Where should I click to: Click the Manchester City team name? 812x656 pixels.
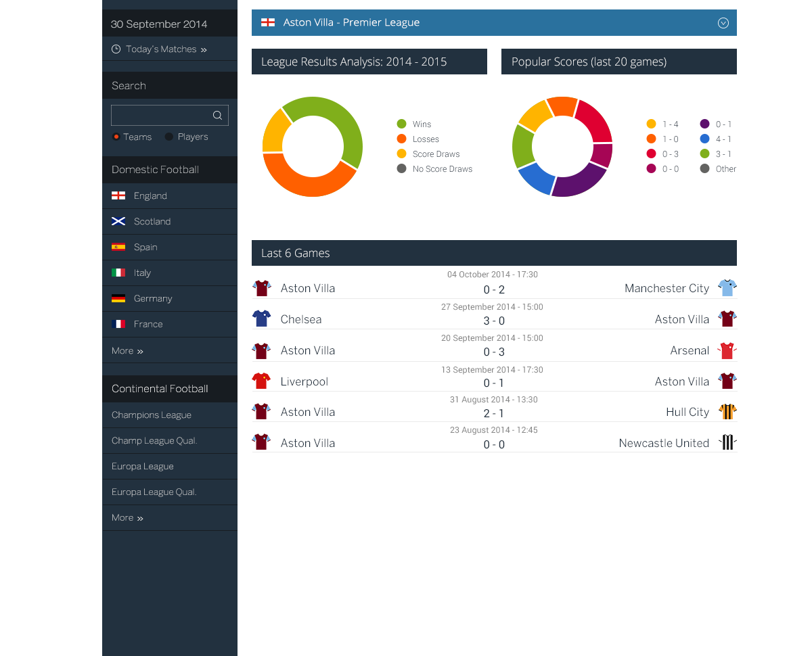(x=667, y=288)
